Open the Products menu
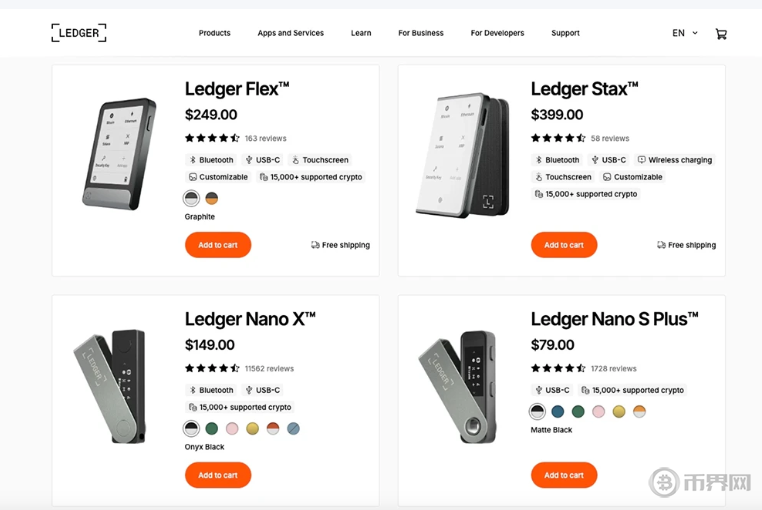 pos(214,33)
